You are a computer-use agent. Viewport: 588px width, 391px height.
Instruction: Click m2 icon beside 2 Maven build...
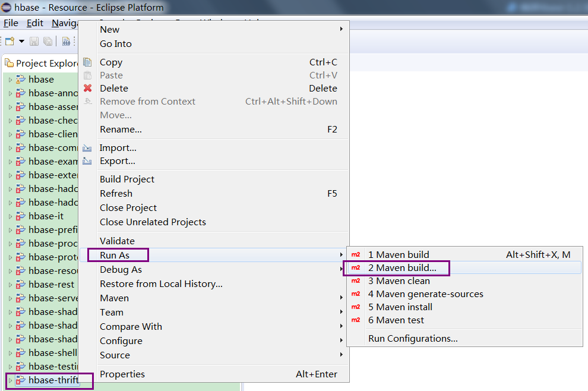click(x=356, y=267)
